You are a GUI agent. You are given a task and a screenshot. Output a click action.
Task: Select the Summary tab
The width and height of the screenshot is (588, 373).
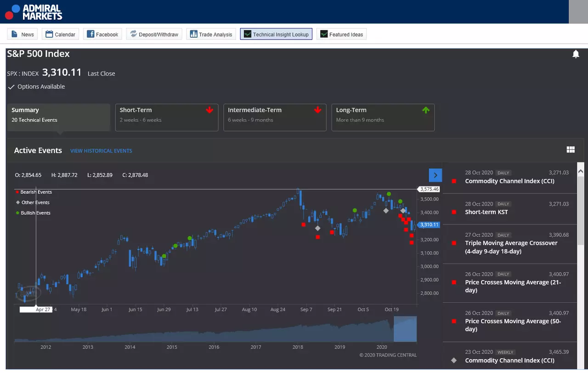(x=59, y=117)
